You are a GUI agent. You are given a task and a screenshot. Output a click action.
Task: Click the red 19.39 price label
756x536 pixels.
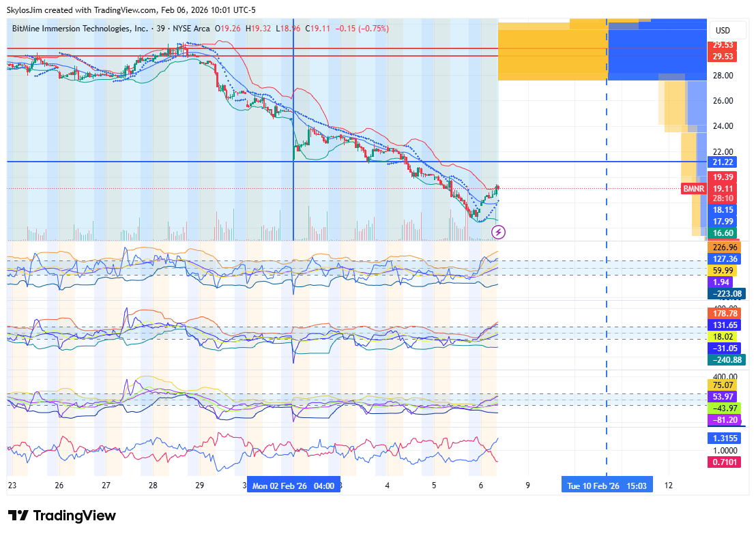(723, 177)
